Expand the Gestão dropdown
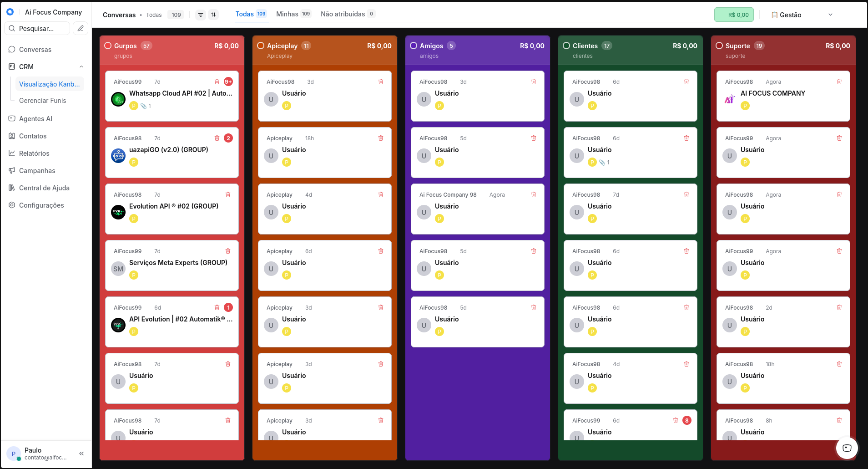Viewport: 868px width, 469px height. point(831,15)
